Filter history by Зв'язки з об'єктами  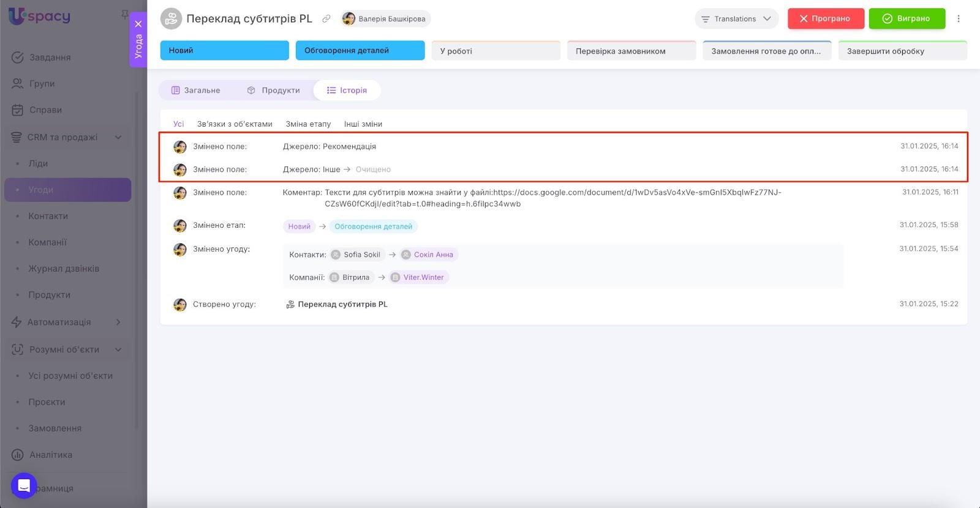tap(235, 124)
